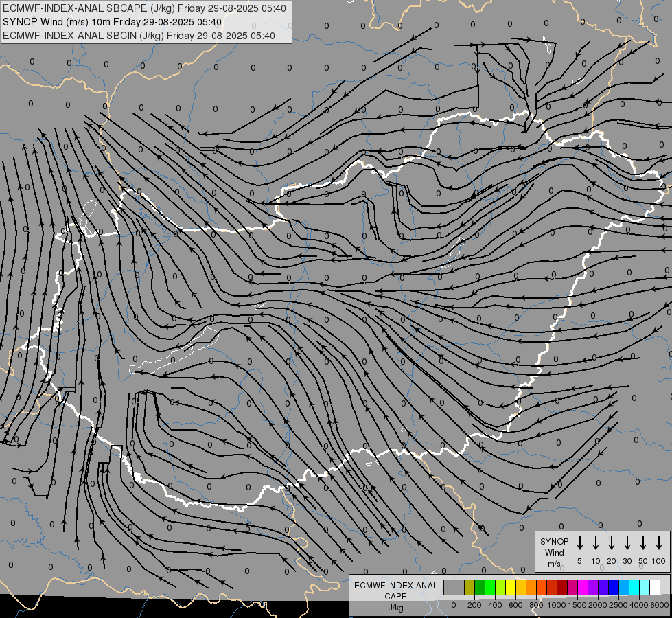The height and width of the screenshot is (618, 672).
Task: Click the wind legend arrow above 50
Action: click(x=643, y=543)
